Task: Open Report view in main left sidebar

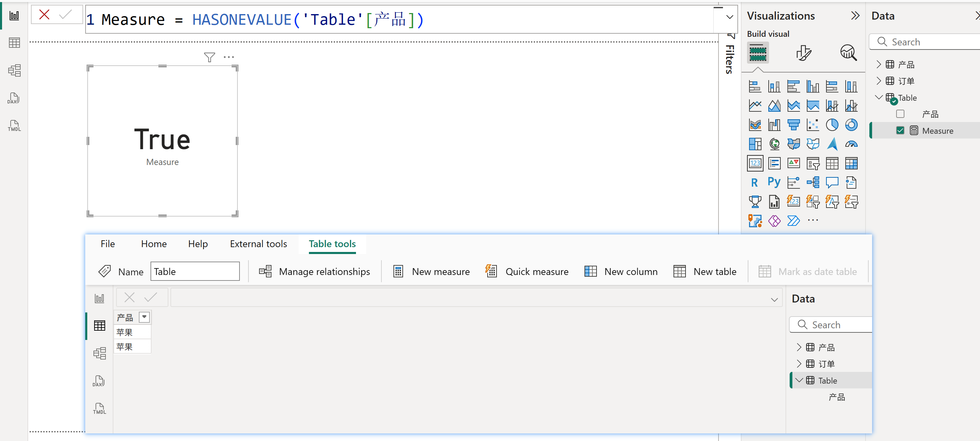Action: coord(14,16)
